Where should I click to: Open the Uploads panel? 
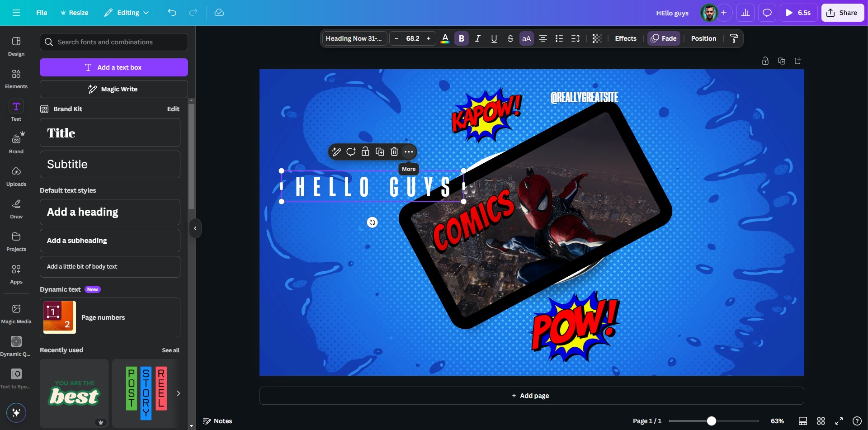point(16,176)
